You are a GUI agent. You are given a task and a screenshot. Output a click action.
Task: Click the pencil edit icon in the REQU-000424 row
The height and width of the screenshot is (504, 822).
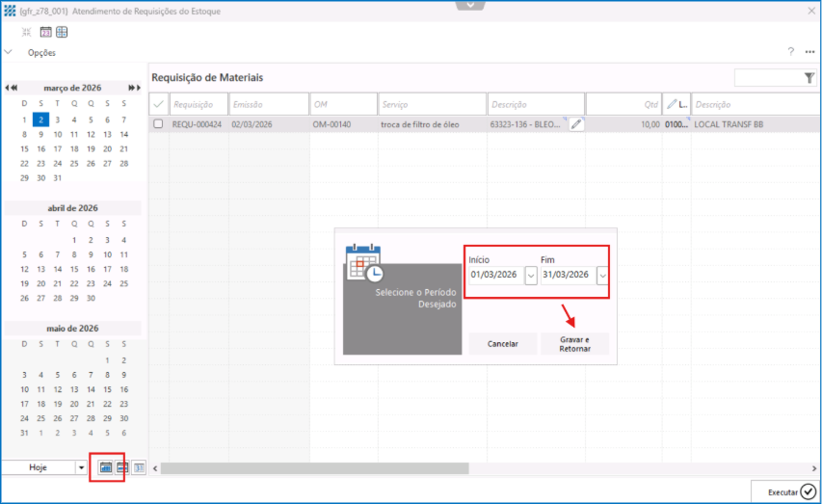(576, 124)
